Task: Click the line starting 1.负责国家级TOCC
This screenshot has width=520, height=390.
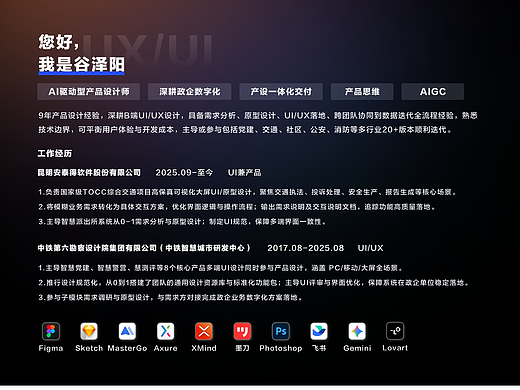Action: pos(247,192)
